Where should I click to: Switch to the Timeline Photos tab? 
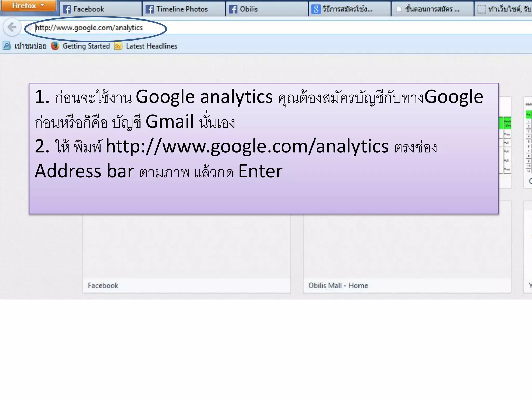(x=182, y=9)
